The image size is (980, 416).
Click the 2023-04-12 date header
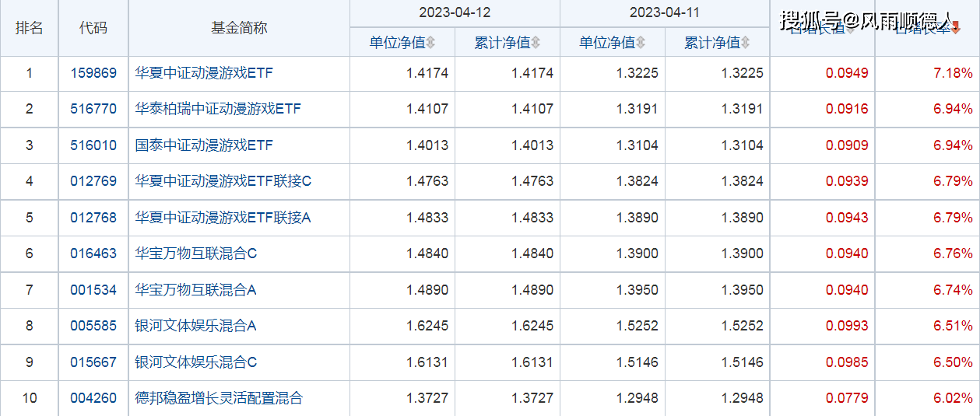pyautogui.click(x=455, y=13)
